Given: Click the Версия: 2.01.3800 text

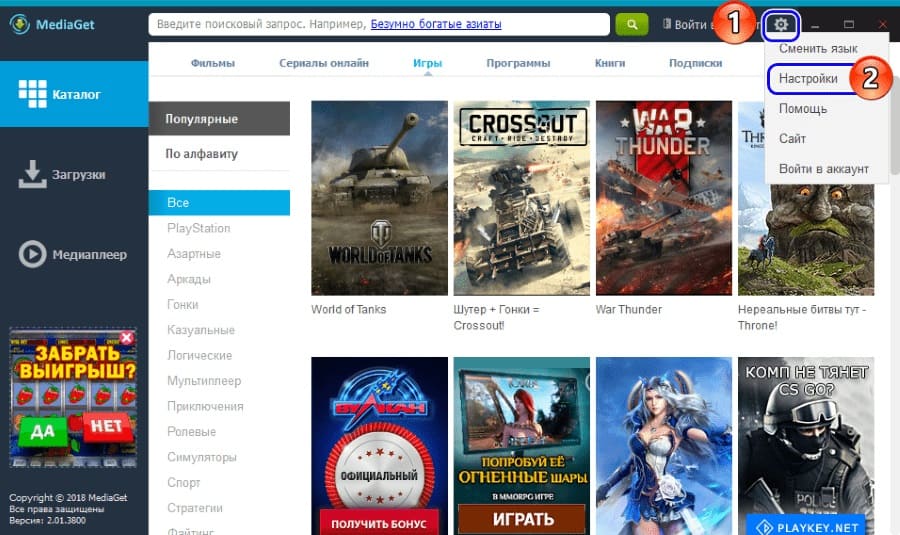Looking at the screenshot, I should point(47,521).
